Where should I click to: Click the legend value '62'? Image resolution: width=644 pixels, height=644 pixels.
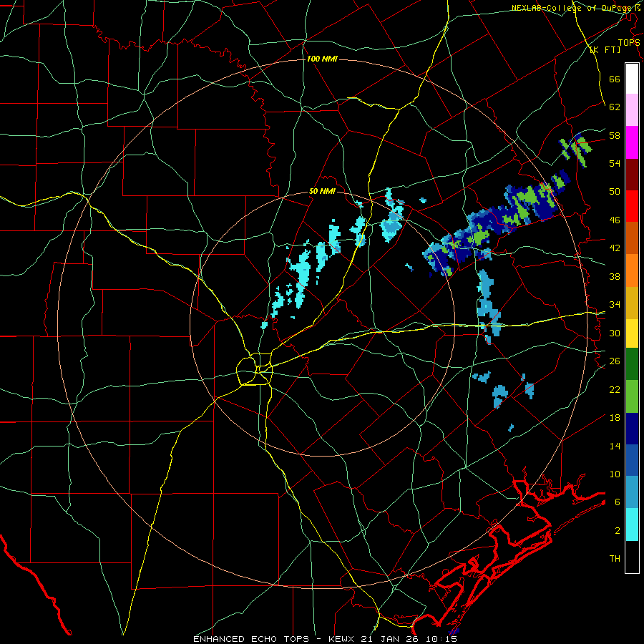click(x=615, y=107)
